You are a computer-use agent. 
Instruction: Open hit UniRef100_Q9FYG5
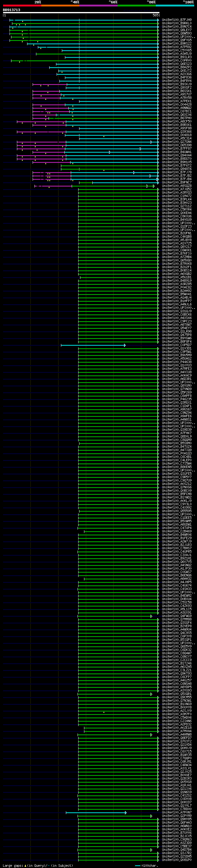click(177, 40)
